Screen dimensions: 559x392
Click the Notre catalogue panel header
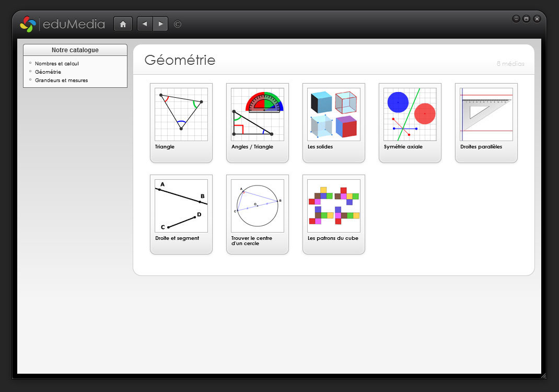click(x=75, y=50)
